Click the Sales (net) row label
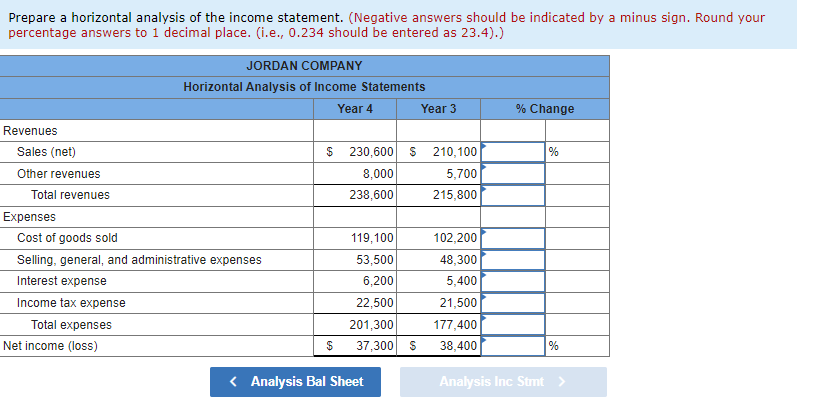The image size is (815, 406). tap(46, 152)
